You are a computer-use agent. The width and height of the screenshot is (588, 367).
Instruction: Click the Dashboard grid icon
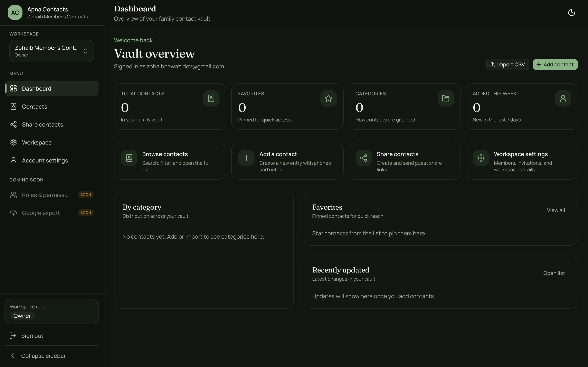(14, 88)
